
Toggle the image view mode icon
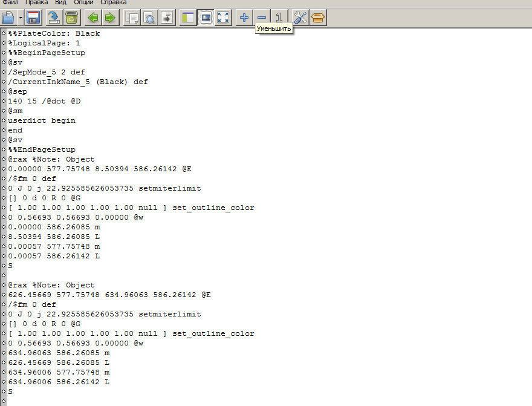pyautogui.click(x=206, y=18)
